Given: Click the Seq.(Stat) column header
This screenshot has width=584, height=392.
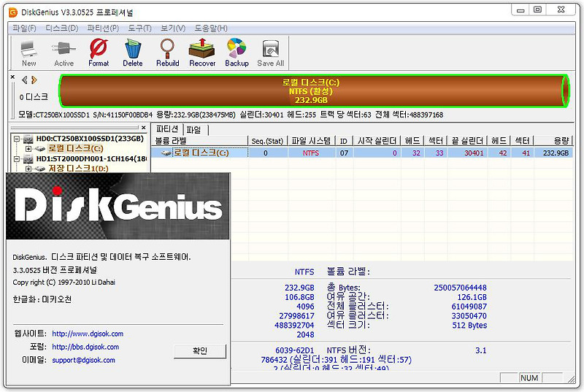Looking at the screenshot, I should (x=267, y=141).
